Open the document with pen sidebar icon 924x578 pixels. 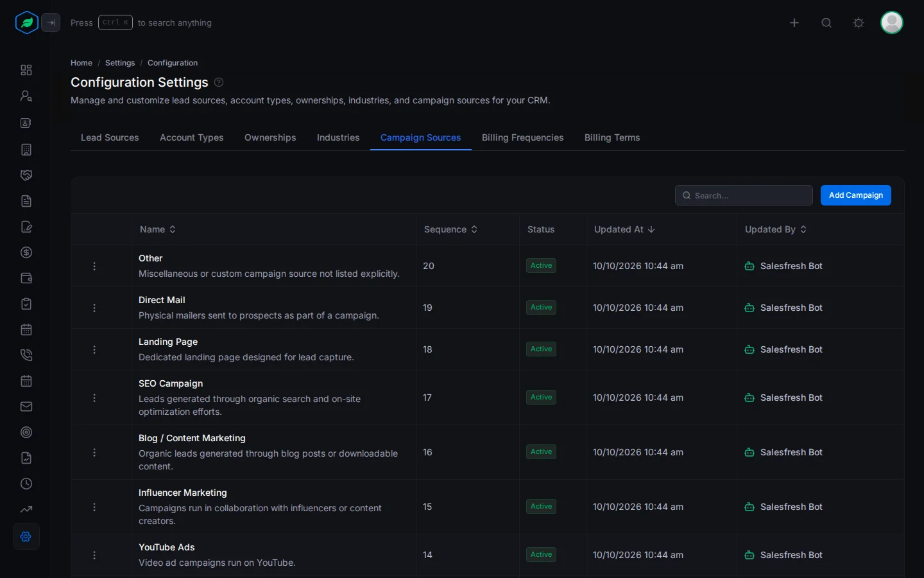click(x=26, y=227)
